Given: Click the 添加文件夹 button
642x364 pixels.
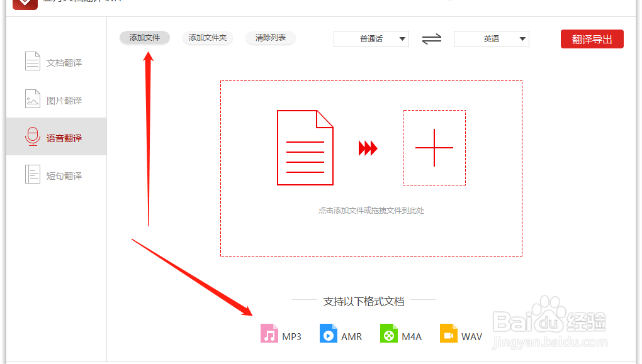Looking at the screenshot, I should [208, 38].
